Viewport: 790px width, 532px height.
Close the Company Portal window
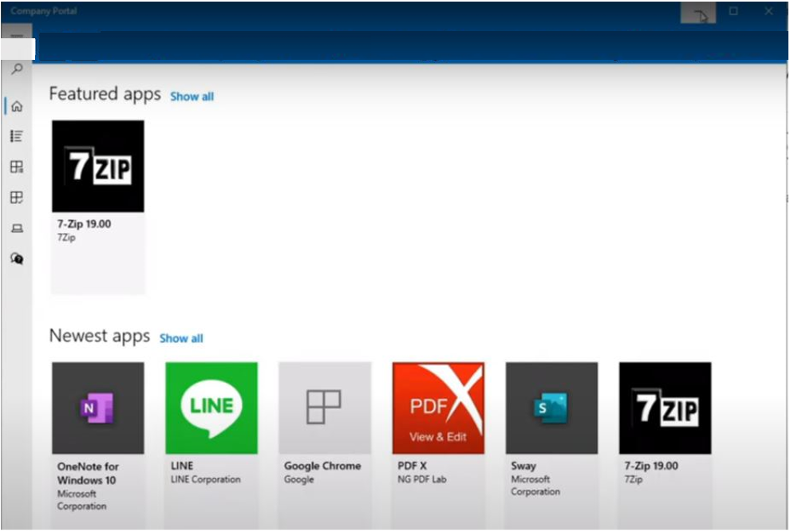(x=768, y=11)
